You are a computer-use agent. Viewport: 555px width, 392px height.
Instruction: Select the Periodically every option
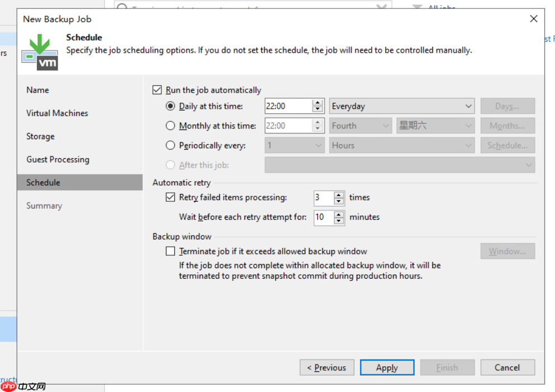pyautogui.click(x=170, y=145)
